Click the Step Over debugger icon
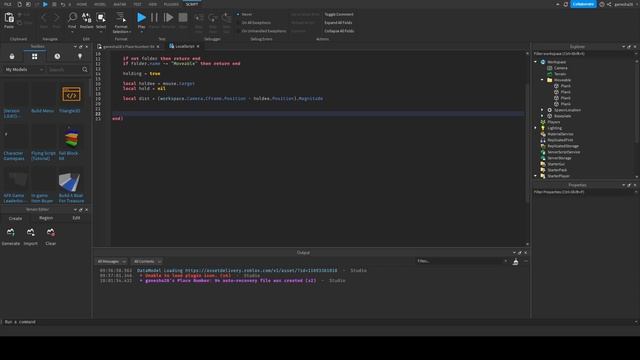The image size is (640, 360). click(x=213, y=18)
